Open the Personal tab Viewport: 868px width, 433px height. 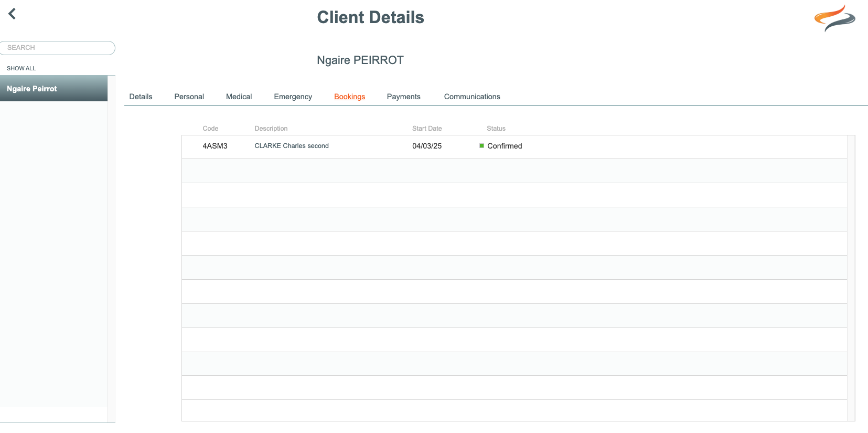(x=189, y=97)
